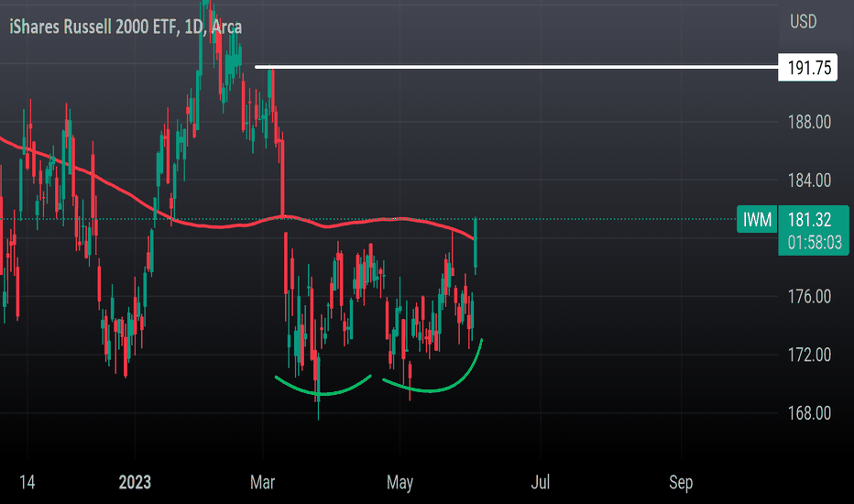Click the white horizontal line at 191.75
Screen dimensions: 854x504
(x=516, y=67)
